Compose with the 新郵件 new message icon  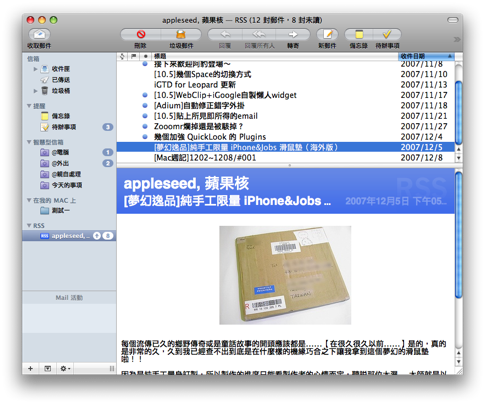[x=327, y=34]
